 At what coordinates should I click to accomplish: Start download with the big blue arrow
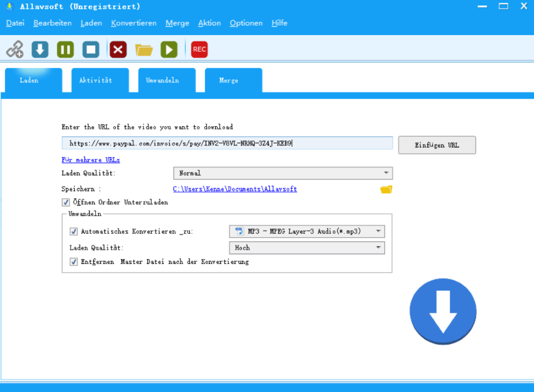pyautogui.click(x=443, y=311)
